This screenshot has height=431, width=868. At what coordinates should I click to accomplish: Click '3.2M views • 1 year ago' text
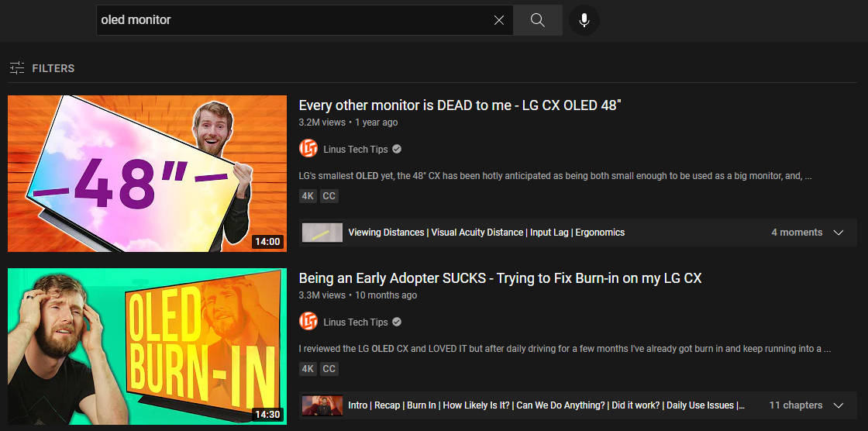[x=348, y=122]
